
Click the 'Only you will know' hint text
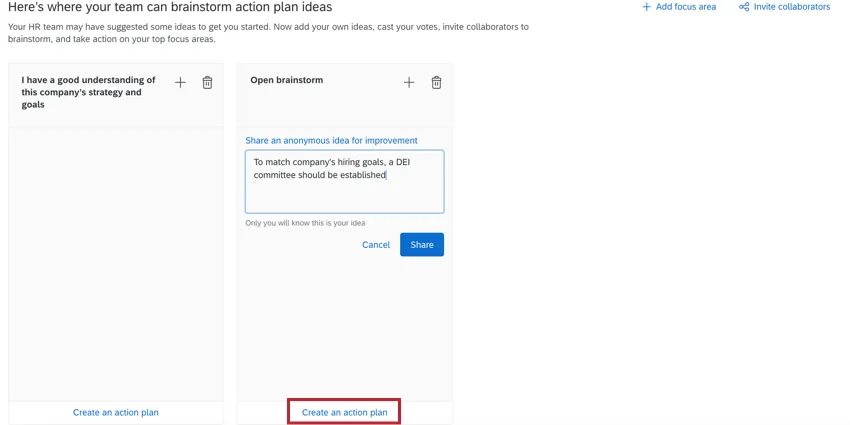tap(305, 223)
